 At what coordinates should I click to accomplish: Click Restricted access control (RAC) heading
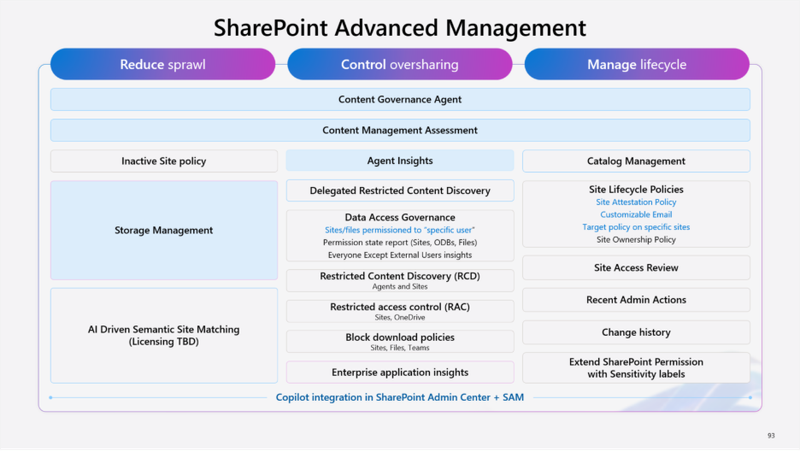coord(400,307)
